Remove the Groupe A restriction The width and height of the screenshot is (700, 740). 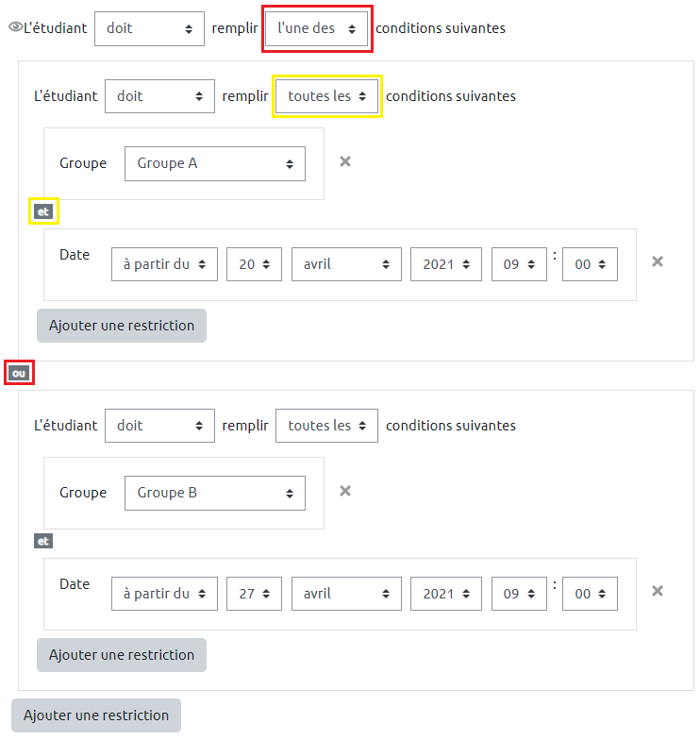[x=345, y=161]
